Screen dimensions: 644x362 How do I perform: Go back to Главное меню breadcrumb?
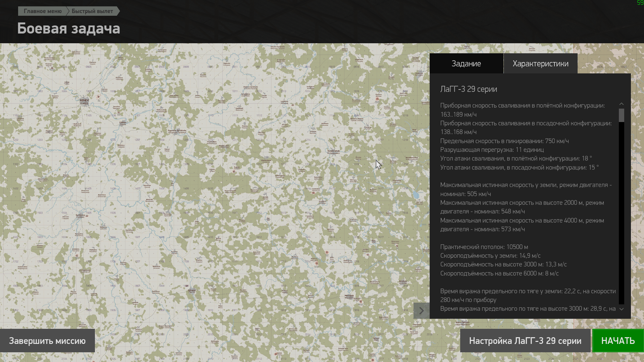[x=43, y=11]
